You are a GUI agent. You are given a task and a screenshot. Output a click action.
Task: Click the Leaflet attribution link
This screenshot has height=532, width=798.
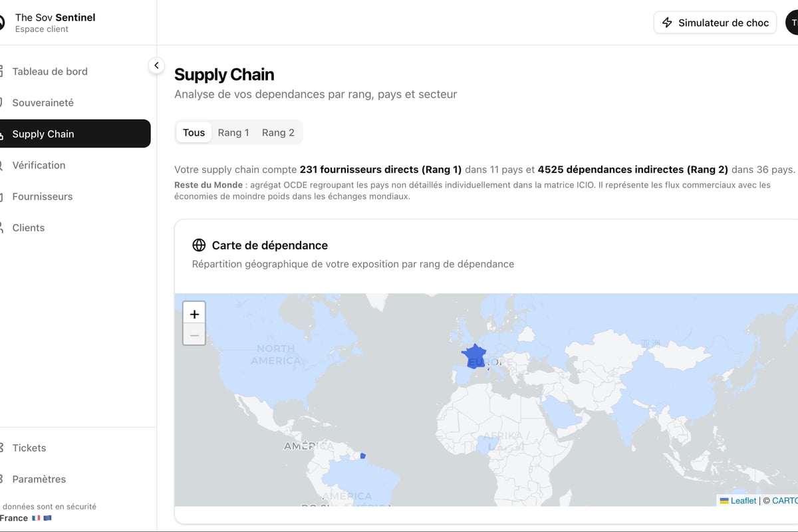click(743, 500)
